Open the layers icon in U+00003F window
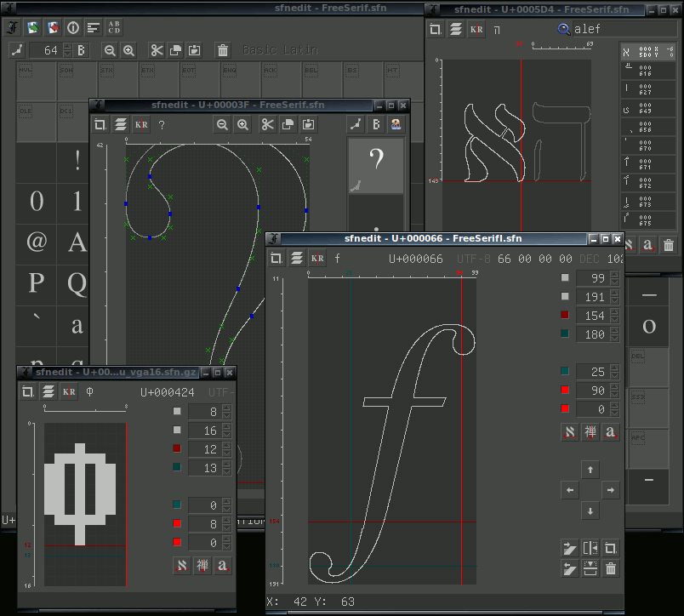Viewport: 684px width, 616px height. point(121,125)
